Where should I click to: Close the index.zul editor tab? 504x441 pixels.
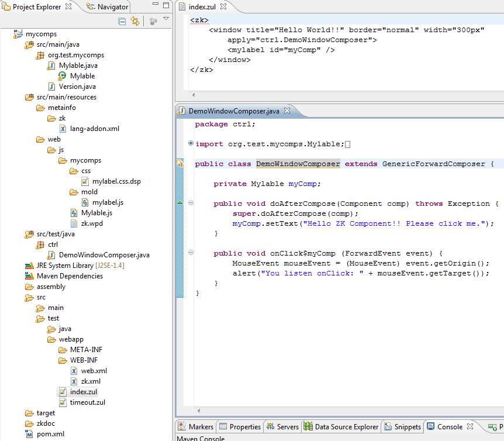coord(223,6)
